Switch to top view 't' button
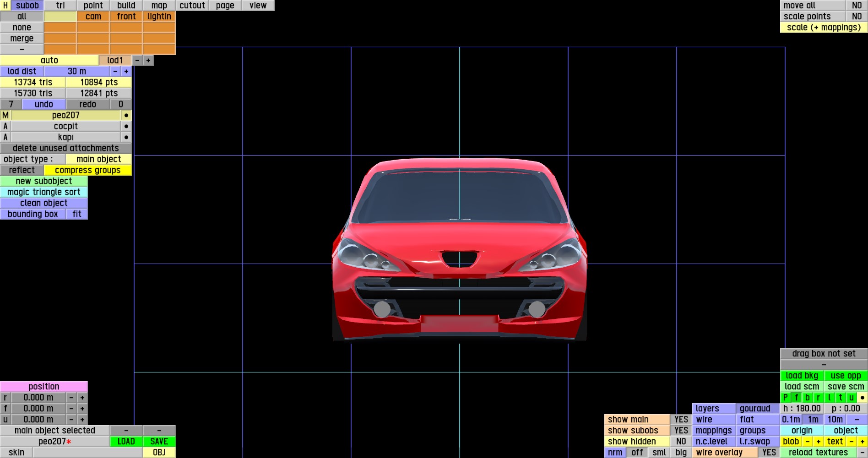The width and height of the screenshot is (868, 458). click(x=841, y=398)
